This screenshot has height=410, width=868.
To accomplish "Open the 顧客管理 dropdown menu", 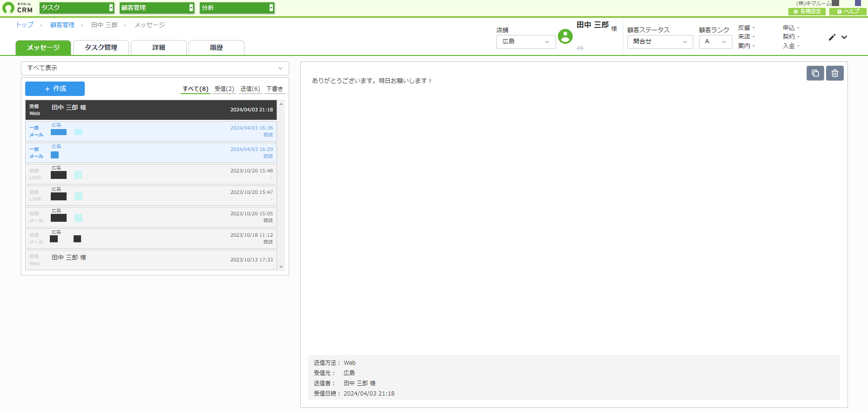I will click(157, 8).
